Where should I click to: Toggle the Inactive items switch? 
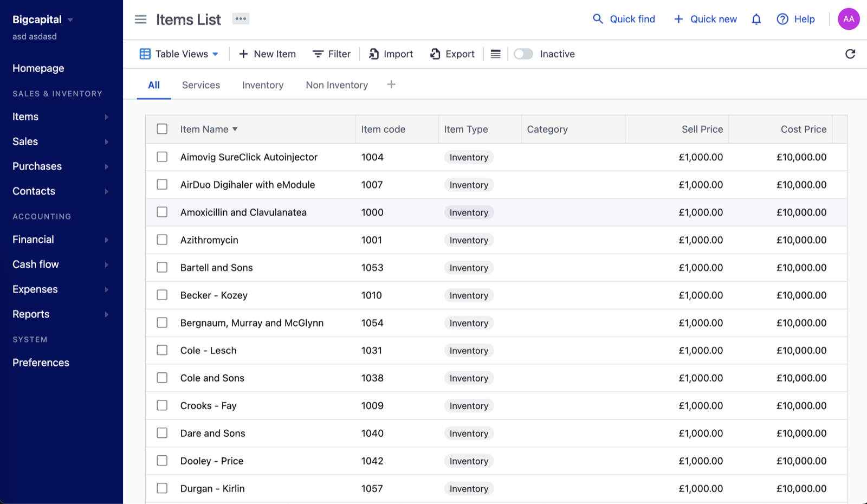click(523, 54)
